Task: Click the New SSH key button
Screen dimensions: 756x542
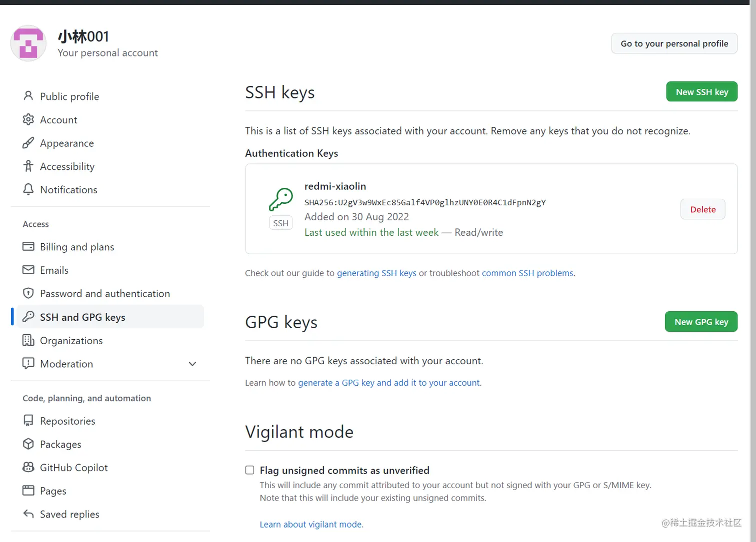Action: (x=701, y=92)
